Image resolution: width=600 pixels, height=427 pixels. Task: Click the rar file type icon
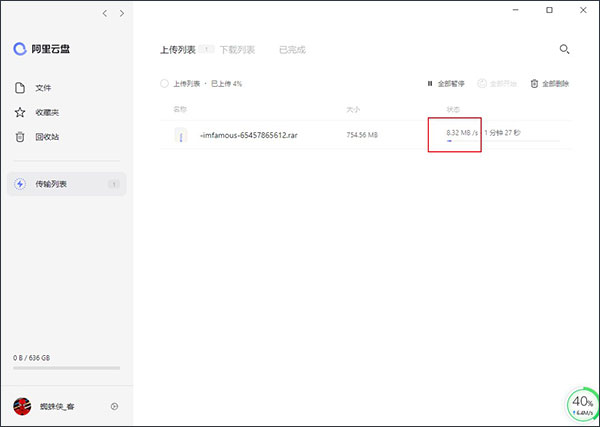181,135
